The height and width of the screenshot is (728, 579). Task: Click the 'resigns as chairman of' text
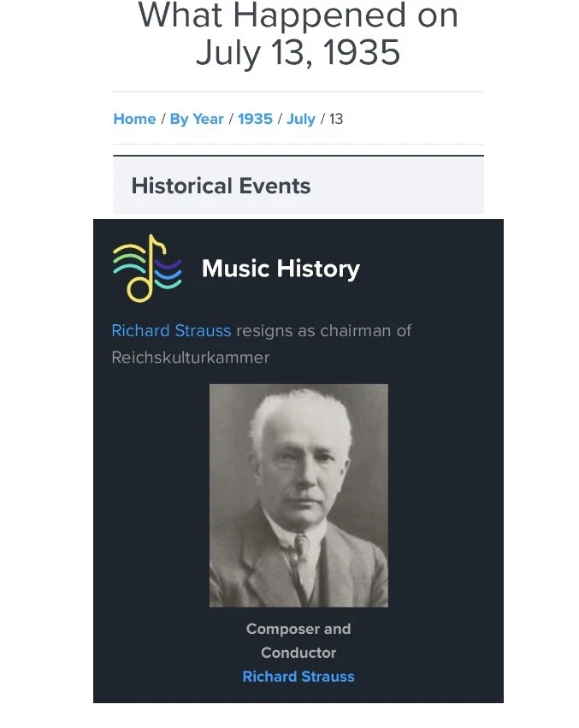pos(324,330)
